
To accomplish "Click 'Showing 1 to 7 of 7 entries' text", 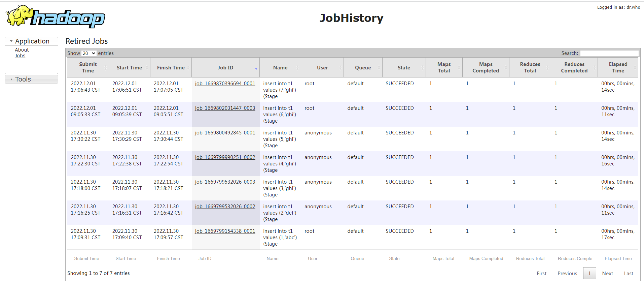I will (98, 273).
